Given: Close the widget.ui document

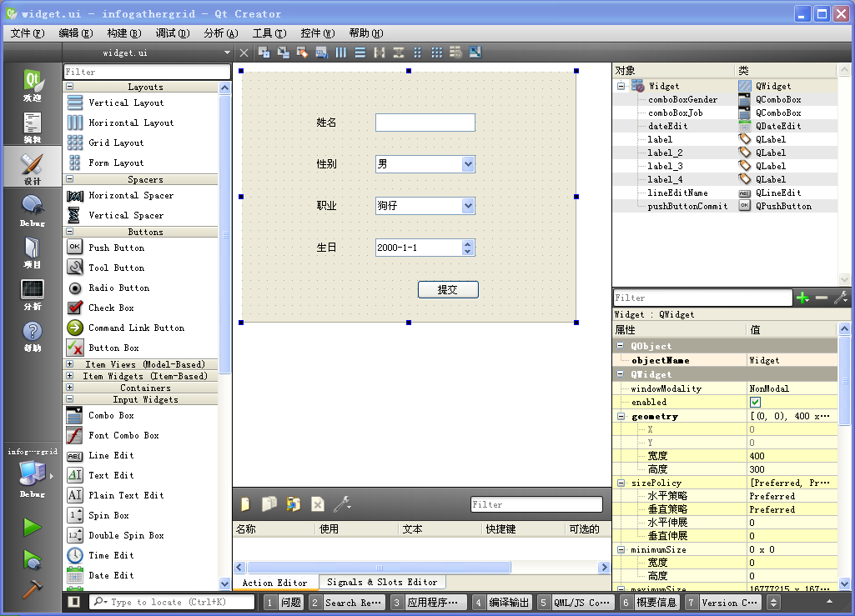Looking at the screenshot, I should tap(244, 53).
